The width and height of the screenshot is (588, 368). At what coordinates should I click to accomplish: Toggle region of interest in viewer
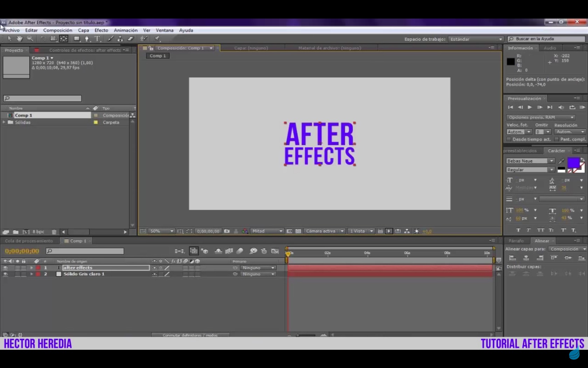click(x=289, y=231)
